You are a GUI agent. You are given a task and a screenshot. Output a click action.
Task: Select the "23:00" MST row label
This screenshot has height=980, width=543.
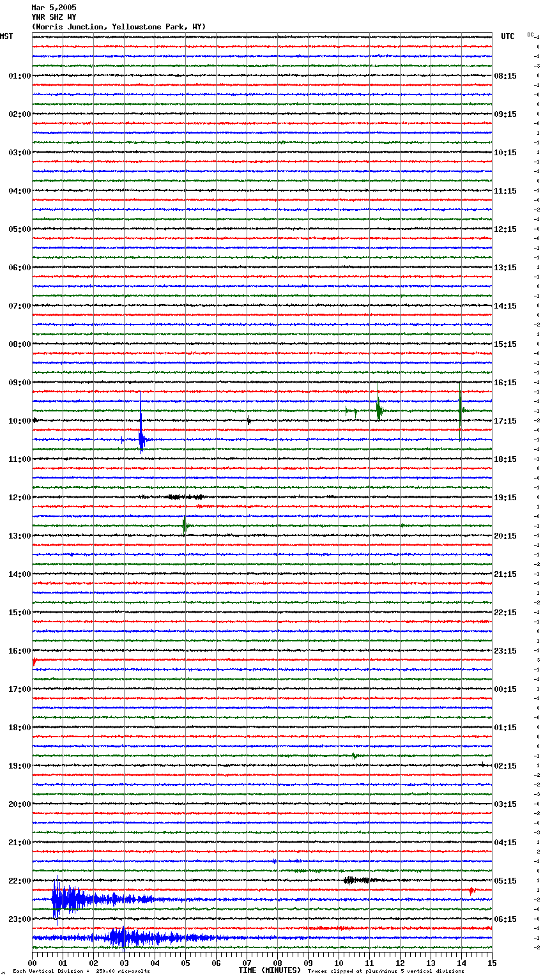tap(20, 919)
